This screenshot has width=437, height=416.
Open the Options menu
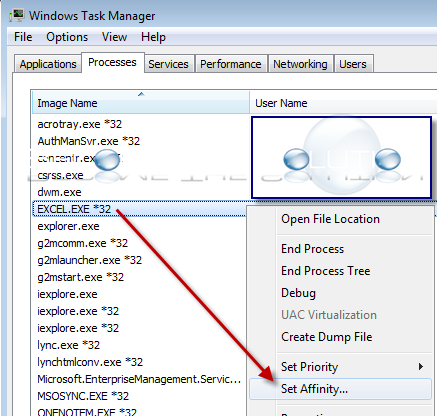67,37
